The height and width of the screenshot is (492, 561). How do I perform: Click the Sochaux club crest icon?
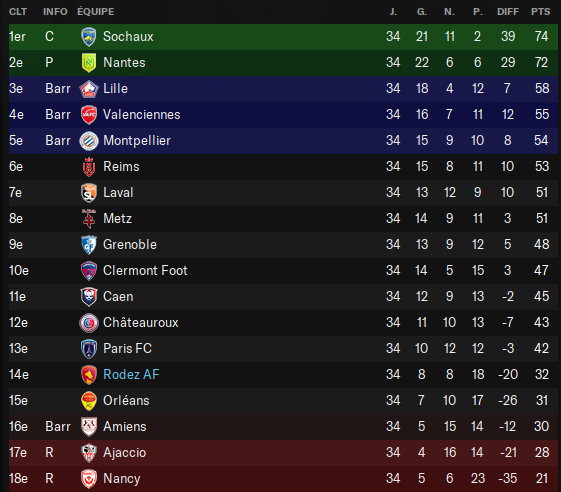[89, 37]
